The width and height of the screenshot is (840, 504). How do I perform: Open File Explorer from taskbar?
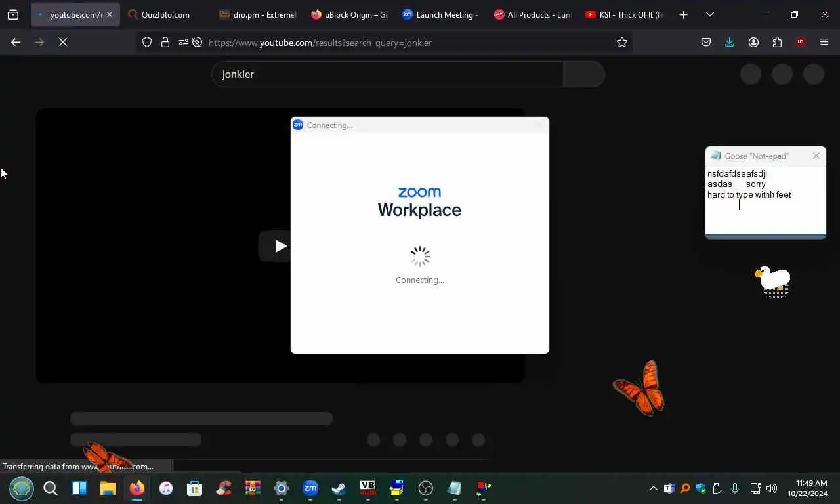pyautogui.click(x=108, y=488)
